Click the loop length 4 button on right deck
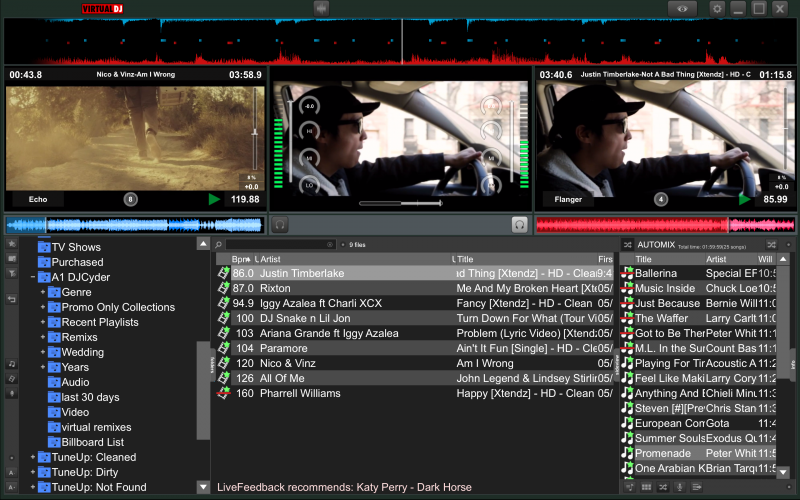The image size is (800, 500). (x=661, y=199)
